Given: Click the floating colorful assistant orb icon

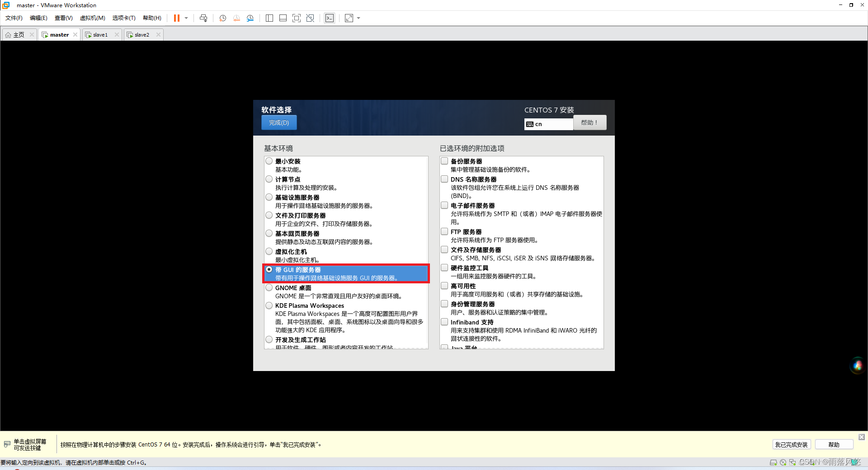Looking at the screenshot, I should coord(858,366).
